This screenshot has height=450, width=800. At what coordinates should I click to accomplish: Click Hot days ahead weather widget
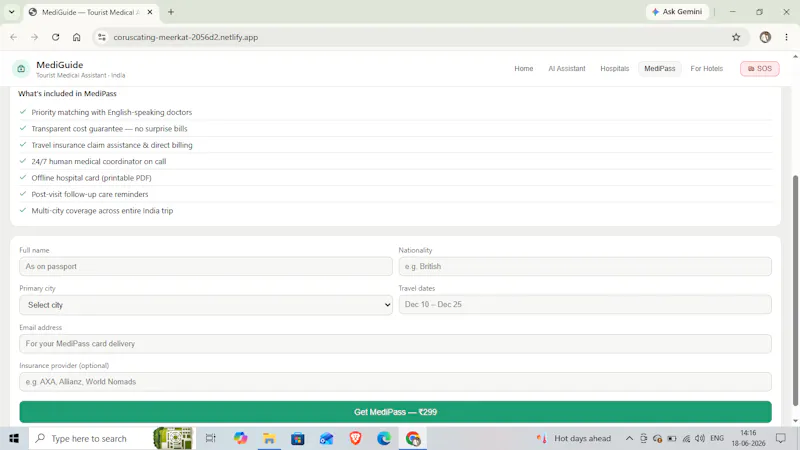click(573, 438)
